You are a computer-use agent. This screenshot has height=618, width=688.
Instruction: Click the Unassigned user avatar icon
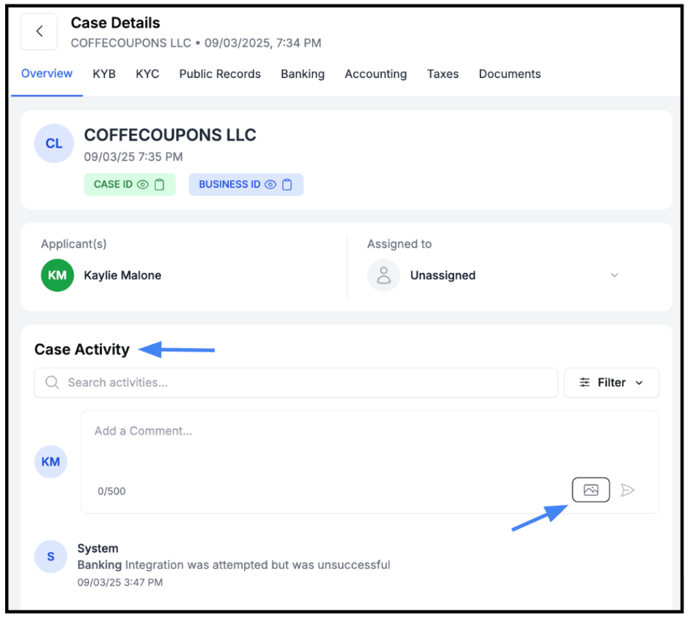coord(383,275)
